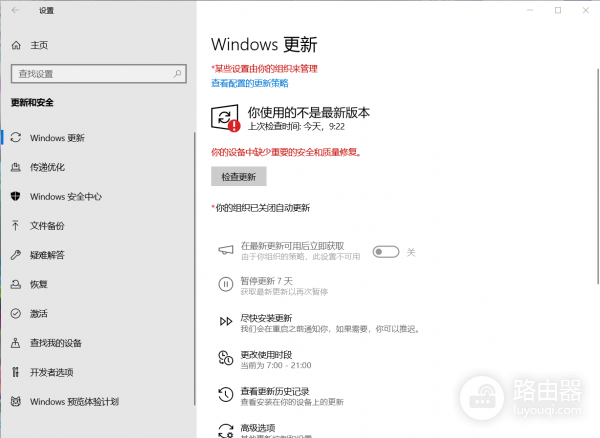Maximize the Settings window
Viewport: 600px width, 438px height.
click(558, 10)
